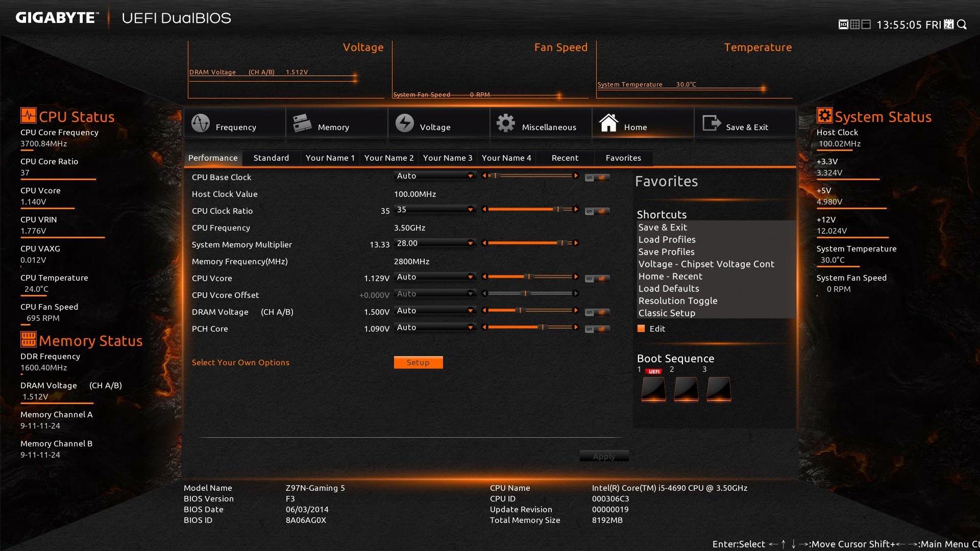Toggle the DRAM Voltage on/off switch
The height and width of the screenshot is (551, 980).
coord(597,312)
